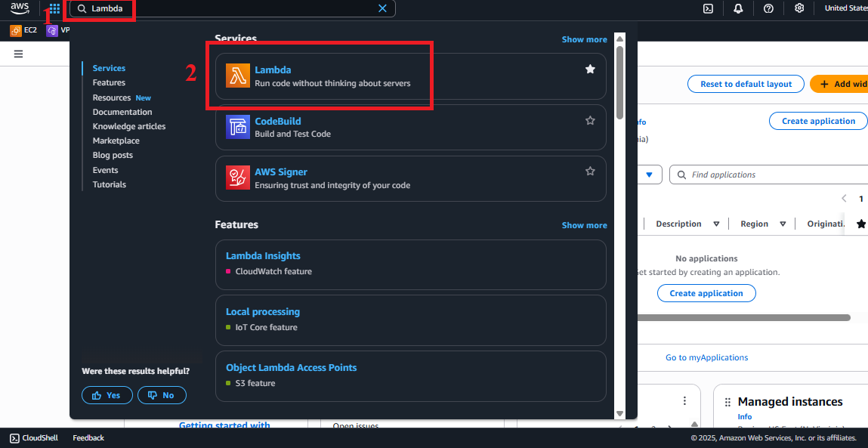
Task: Click search results scroll up arrow
Action: (x=620, y=39)
